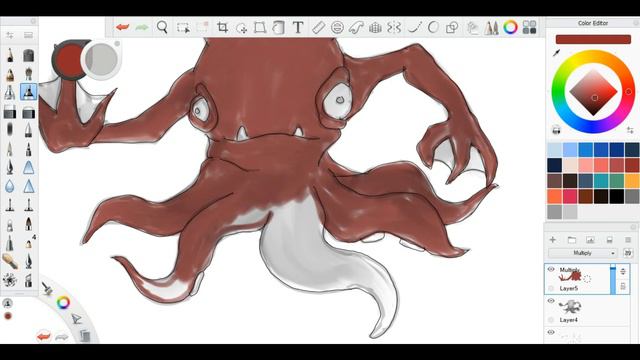This screenshot has height=360, width=640.
Task: Select the splatter texture brush
Action: pos(10,280)
